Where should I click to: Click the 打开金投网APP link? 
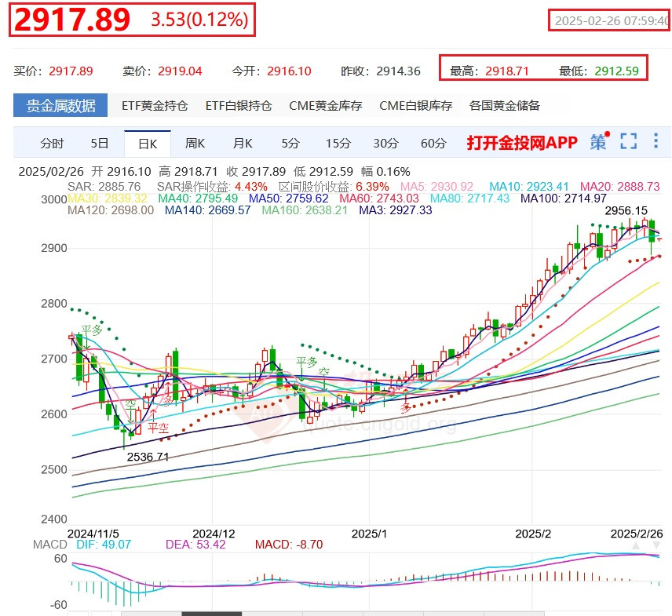[x=522, y=143]
